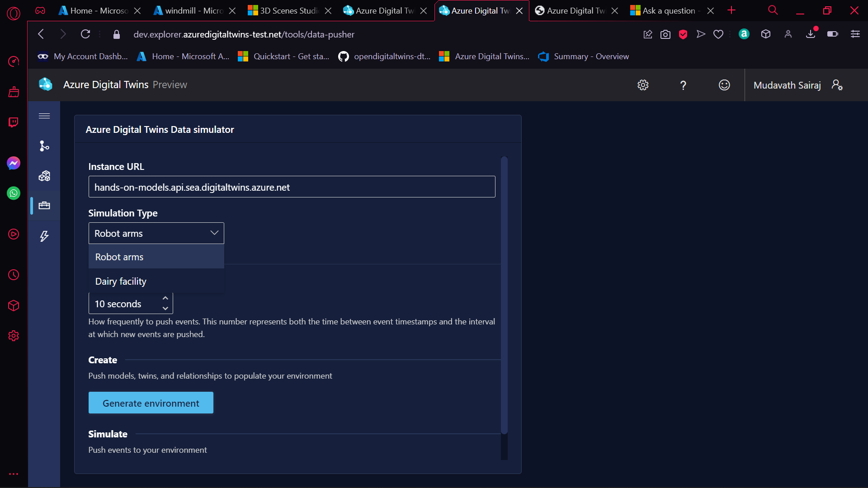Viewport: 868px width, 488px height.
Task: Open Opera easy setup icon
Action: click(855, 34)
